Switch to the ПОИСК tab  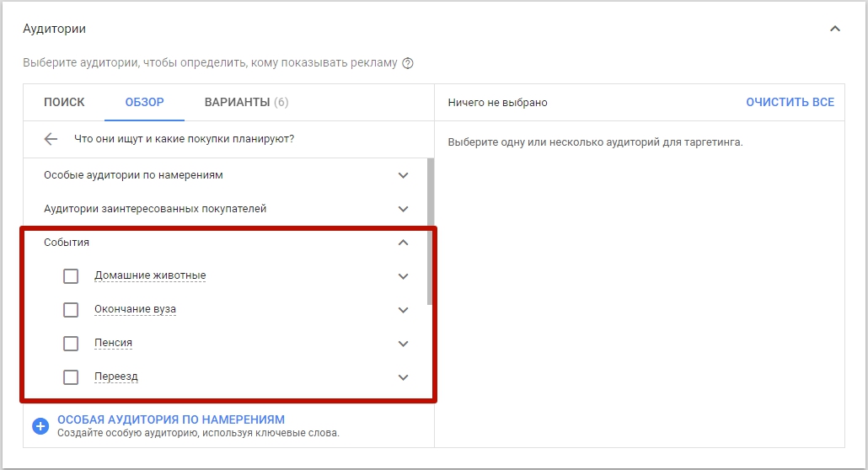tap(64, 103)
